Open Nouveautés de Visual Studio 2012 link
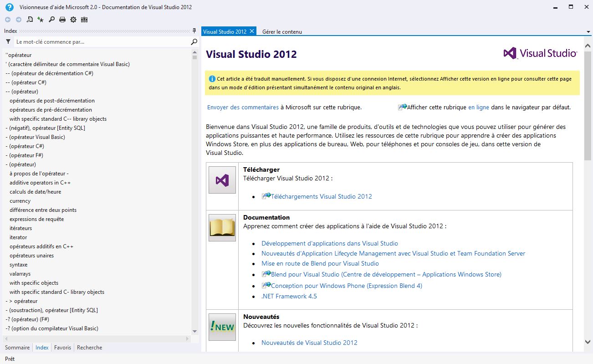The height and width of the screenshot is (364, 593). (309, 343)
